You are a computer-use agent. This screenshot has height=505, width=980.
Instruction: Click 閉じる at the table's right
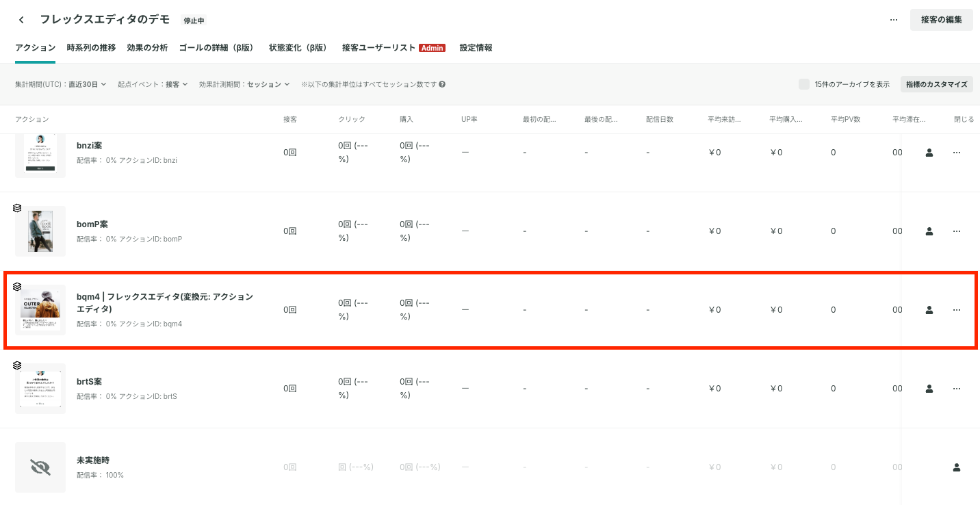point(964,119)
